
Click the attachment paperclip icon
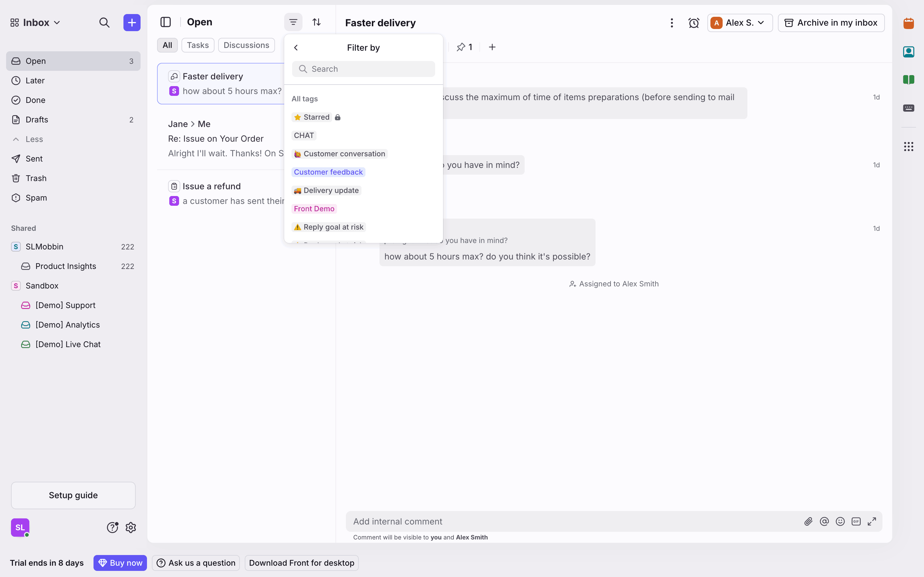[x=808, y=521]
